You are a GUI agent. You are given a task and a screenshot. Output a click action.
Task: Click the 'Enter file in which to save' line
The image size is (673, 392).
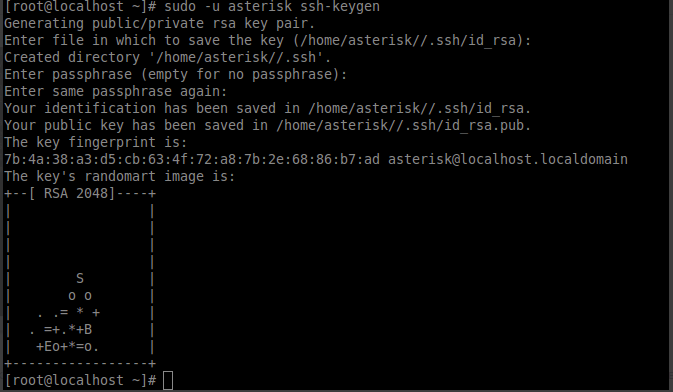[268, 40]
